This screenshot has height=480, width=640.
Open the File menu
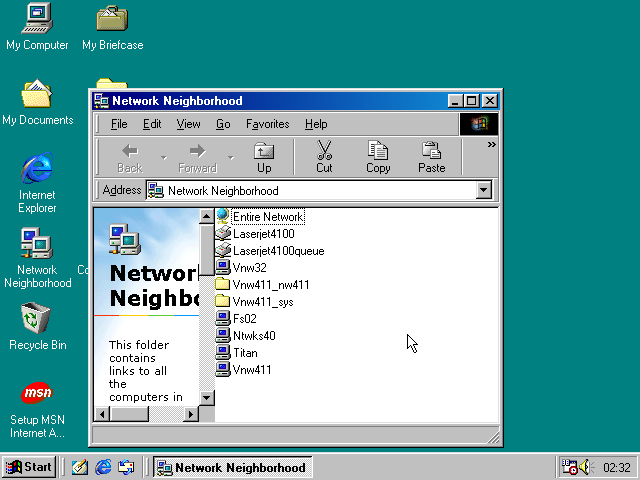coord(119,124)
